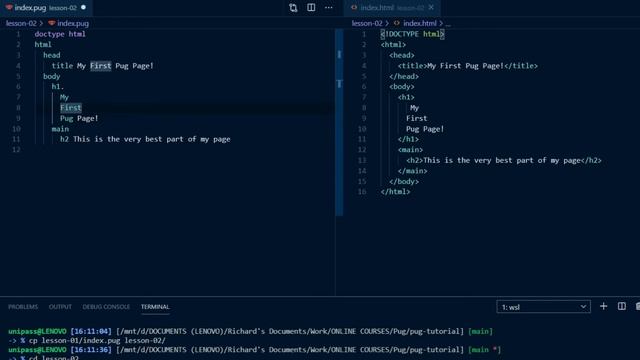Click '</html>' on HTML line 16
This screenshot has height=360, width=640.
tap(395, 192)
